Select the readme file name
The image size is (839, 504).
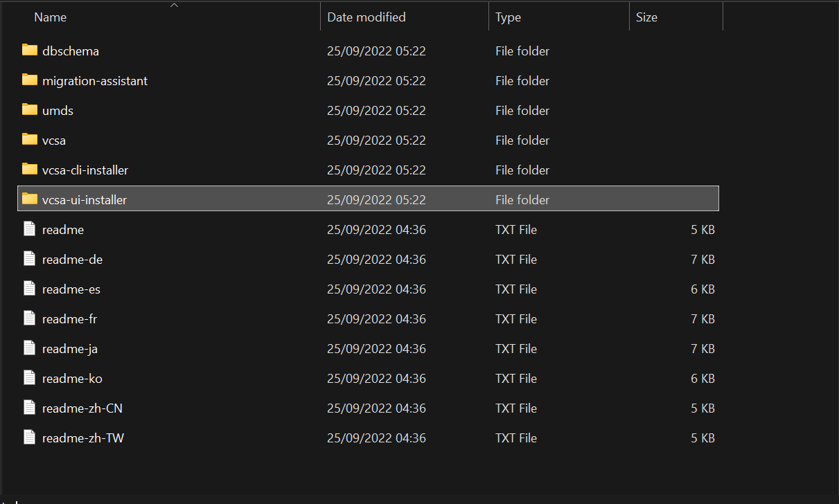click(x=63, y=230)
